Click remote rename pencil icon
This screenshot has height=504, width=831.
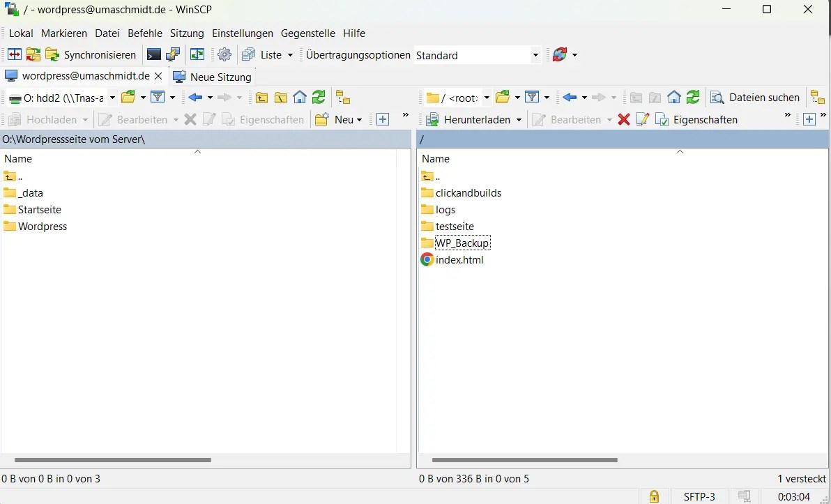[642, 120]
